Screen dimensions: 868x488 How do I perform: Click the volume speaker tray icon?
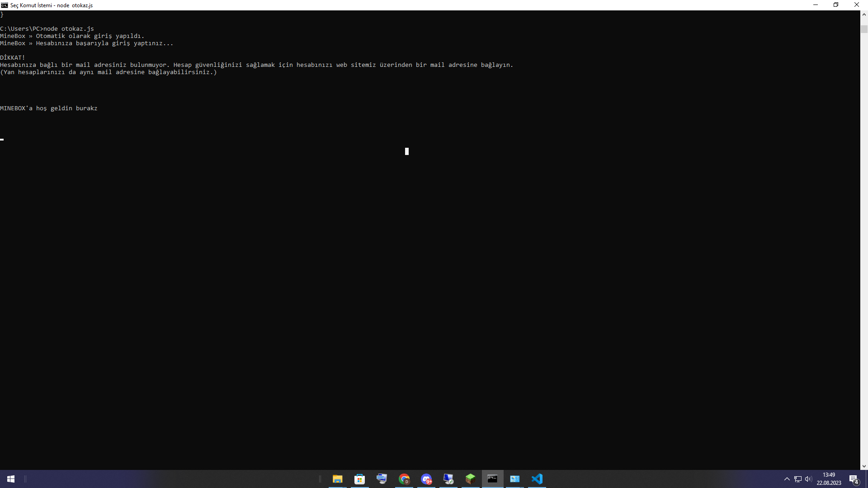(808, 479)
